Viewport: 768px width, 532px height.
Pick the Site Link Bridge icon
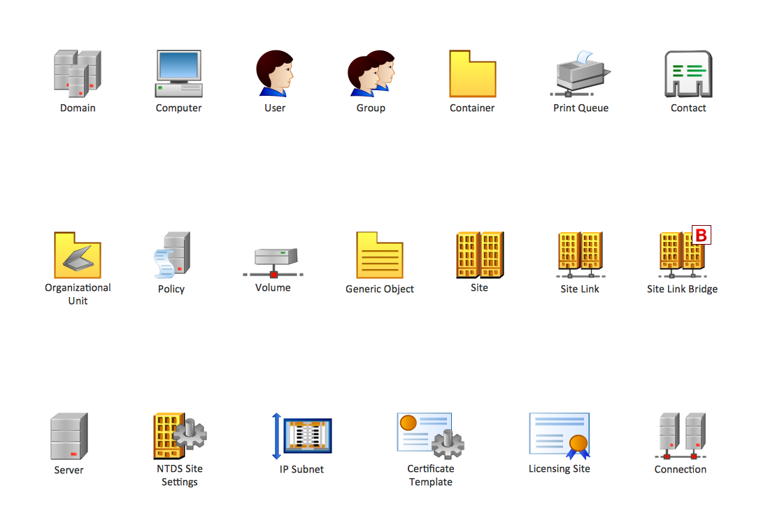click(684, 252)
